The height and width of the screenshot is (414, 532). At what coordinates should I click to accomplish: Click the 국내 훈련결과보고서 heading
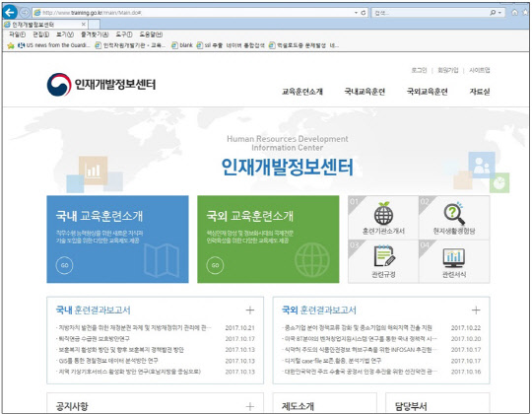[x=93, y=310]
